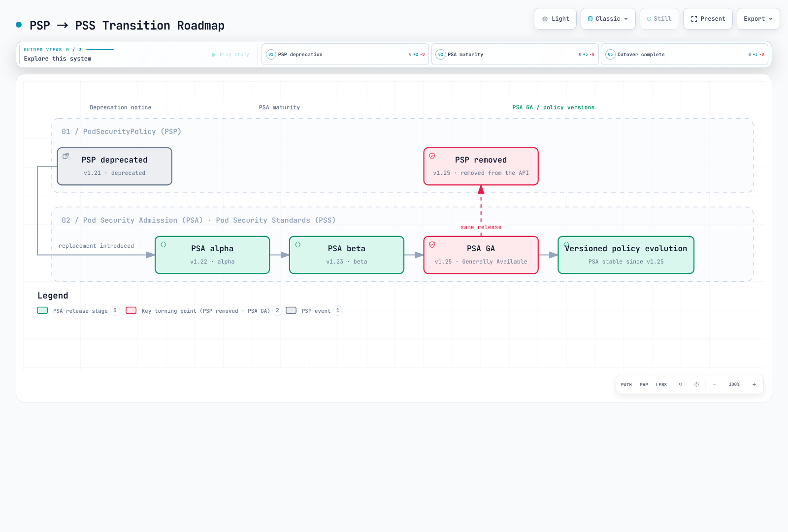This screenshot has height=532, width=788.
Task: Click the 'Explore this system' guided views label
Action: [x=58, y=59]
